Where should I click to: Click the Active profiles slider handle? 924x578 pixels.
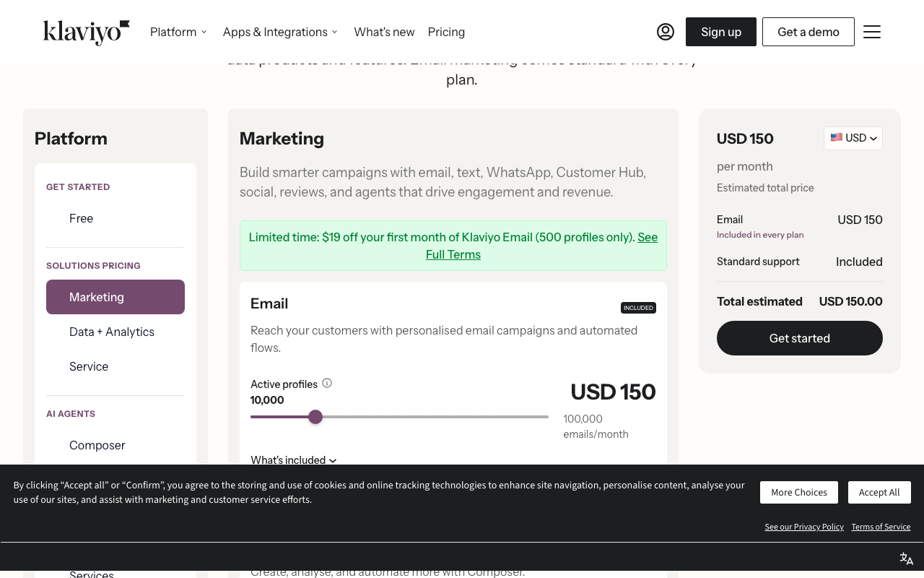[x=315, y=417]
